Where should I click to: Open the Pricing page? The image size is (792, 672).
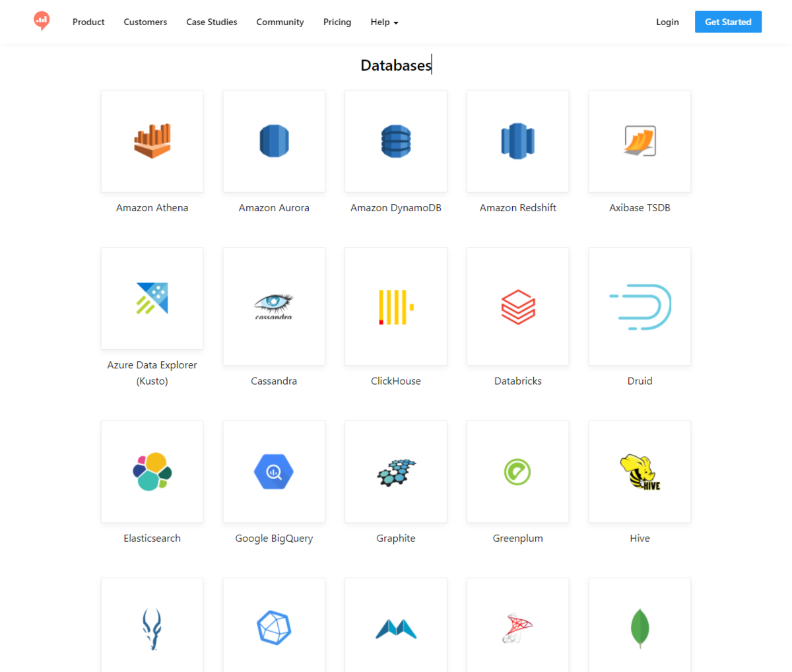[337, 22]
